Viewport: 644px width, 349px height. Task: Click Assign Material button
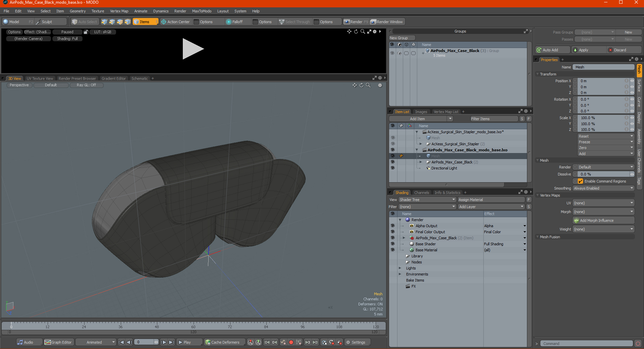click(491, 200)
